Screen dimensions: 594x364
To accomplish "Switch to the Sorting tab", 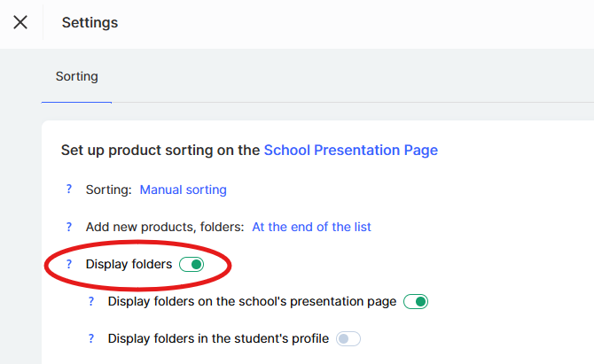I will click(77, 76).
